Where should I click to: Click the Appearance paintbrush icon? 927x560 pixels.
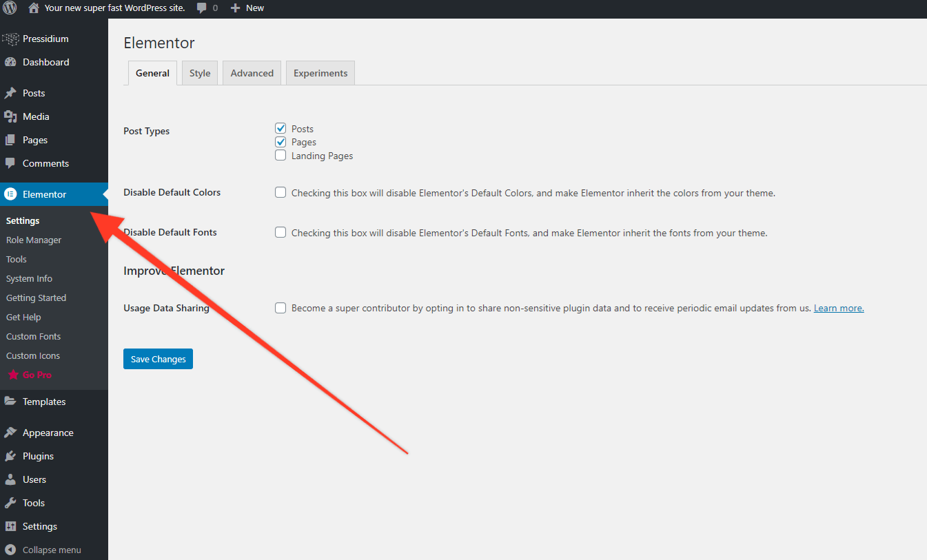(10, 433)
